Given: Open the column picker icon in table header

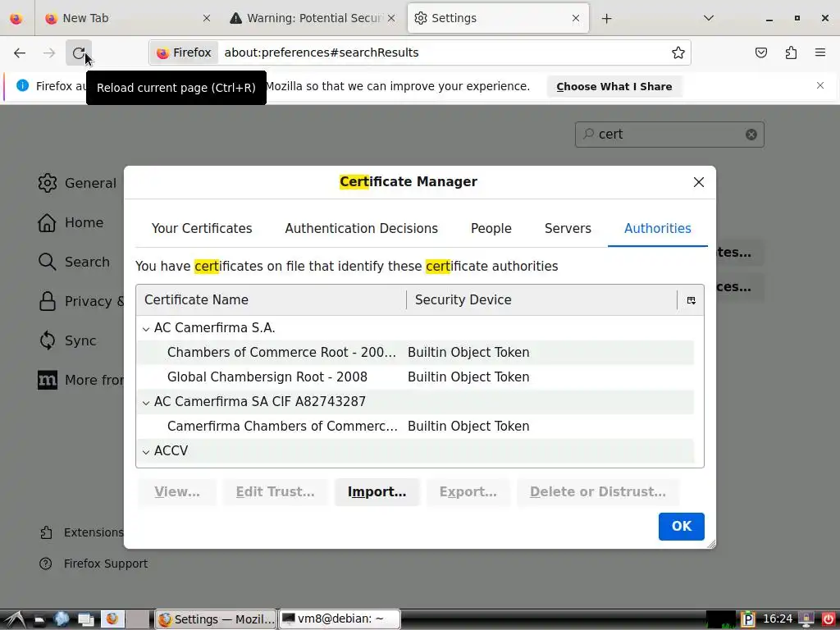Looking at the screenshot, I should (691, 300).
